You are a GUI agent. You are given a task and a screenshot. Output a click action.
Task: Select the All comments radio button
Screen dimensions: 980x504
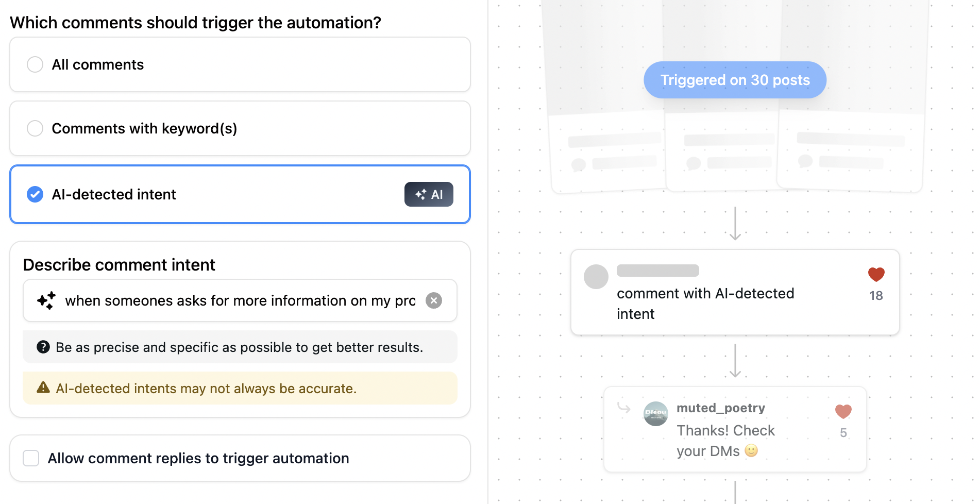[35, 64]
